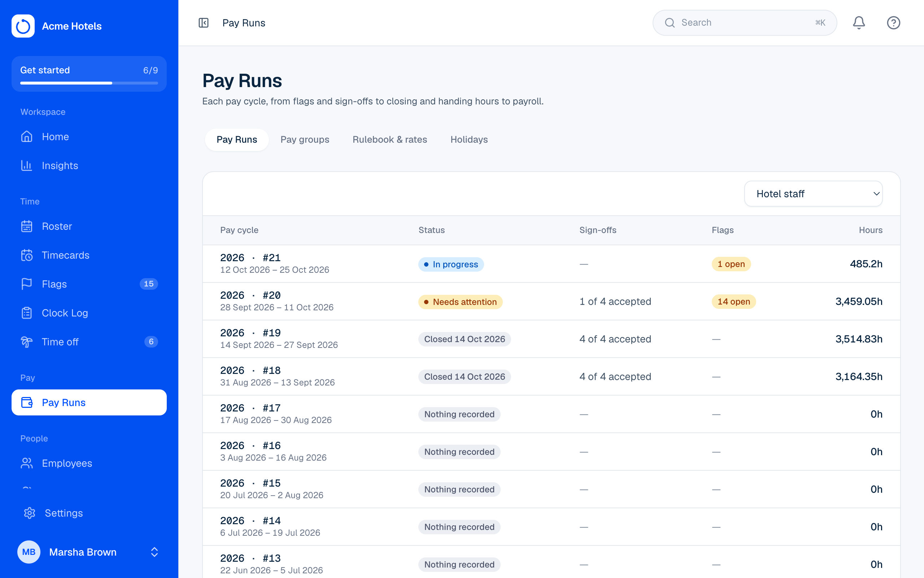Viewport: 924px width, 578px height.
Task: Select the Pay Runs tab
Action: pyautogui.click(x=237, y=139)
